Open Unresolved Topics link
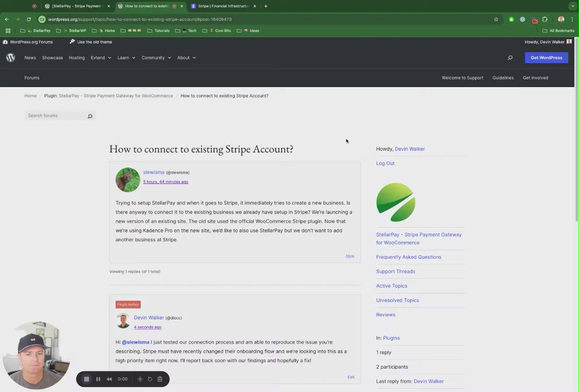This screenshot has height=392, width=579. [397, 300]
